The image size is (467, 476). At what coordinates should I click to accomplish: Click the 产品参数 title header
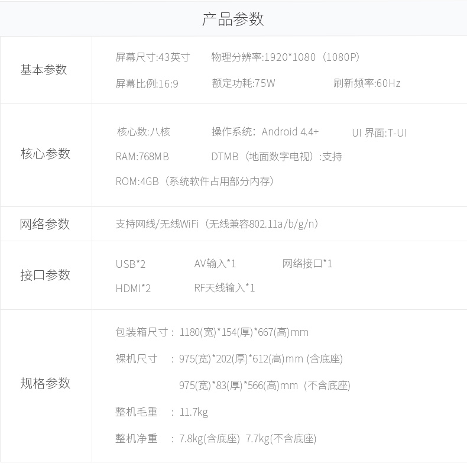233,19
